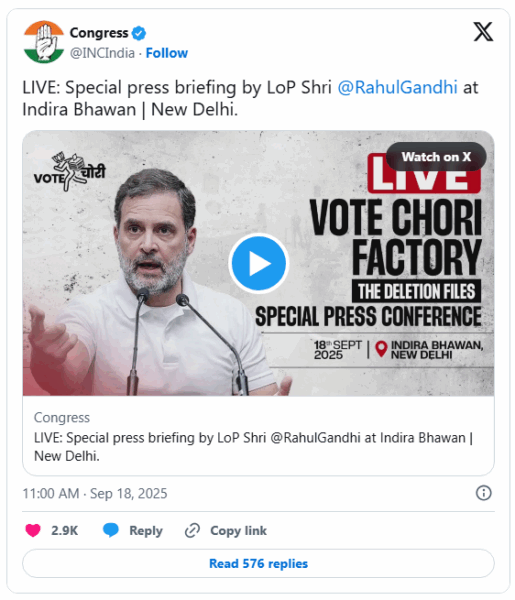This screenshot has height=600, width=515.
Task: Click the 2.9K likes count
Action: (65, 530)
